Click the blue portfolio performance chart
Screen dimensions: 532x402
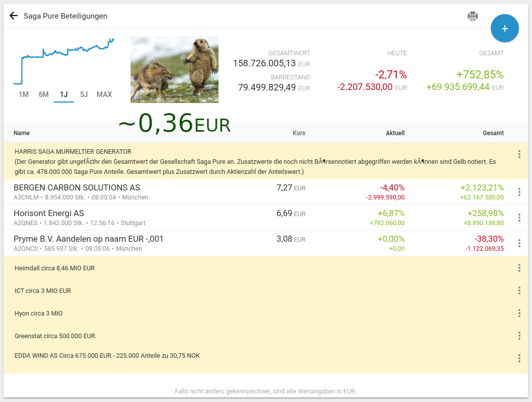(x=64, y=61)
